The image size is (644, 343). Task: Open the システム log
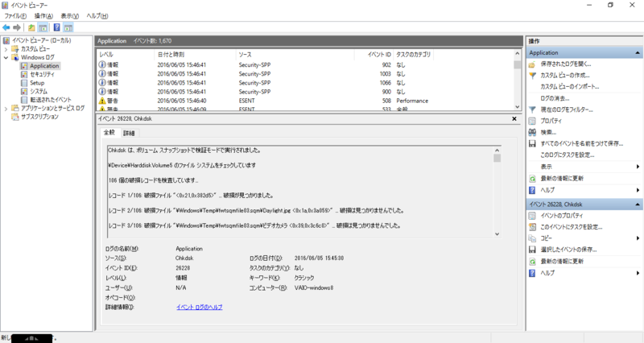pyautogui.click(x=39, y=91)
